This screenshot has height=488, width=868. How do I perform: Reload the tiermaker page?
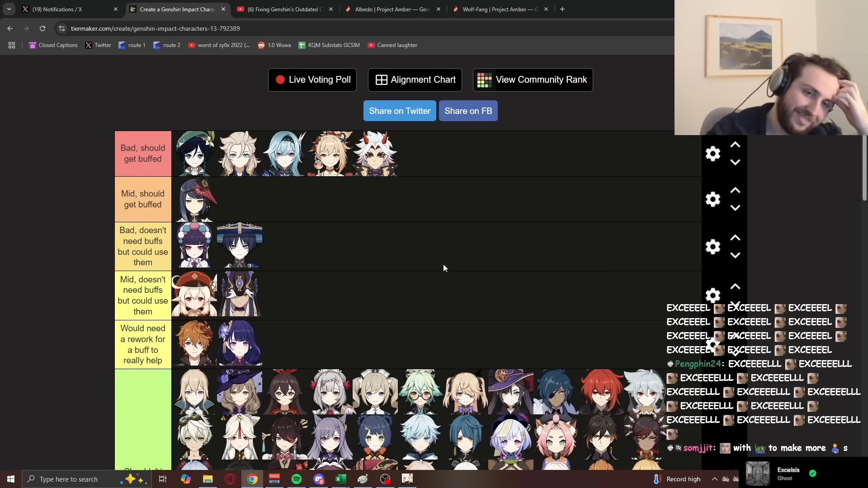pyautogui.click(x=42, y=28)
